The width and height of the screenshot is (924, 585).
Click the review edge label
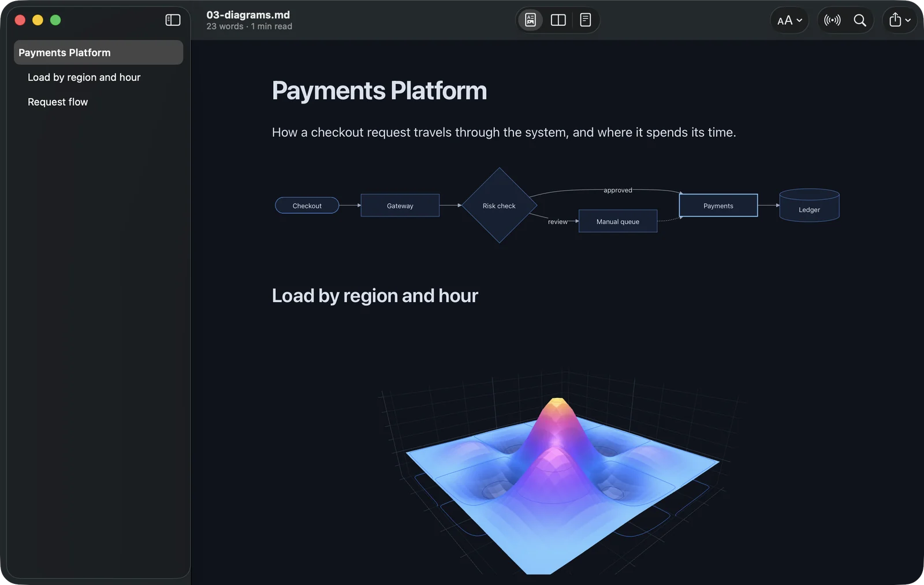(558, 222)
